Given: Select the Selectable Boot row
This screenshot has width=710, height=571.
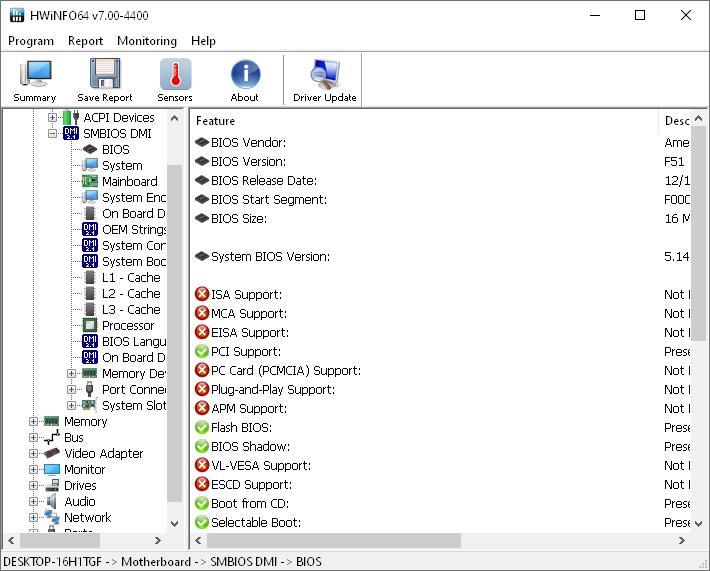Looking at the screenshot, I should coord(441,523).
